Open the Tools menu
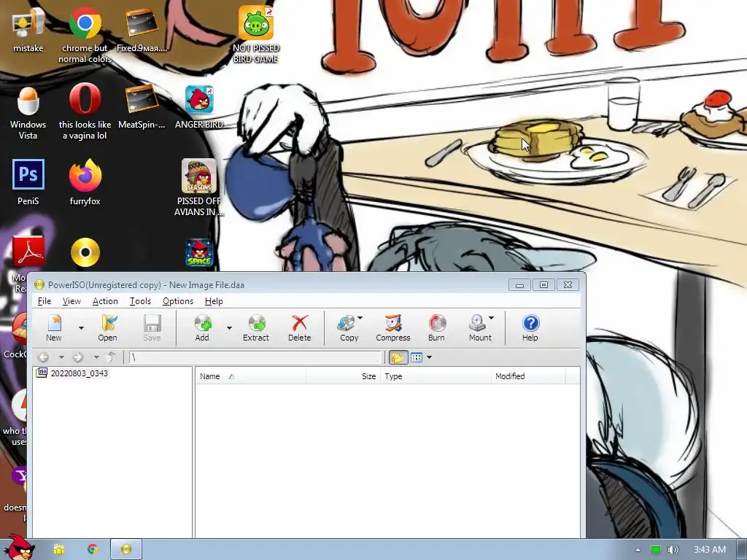Viewport: 747px width, 560px height. click(x=140, y=301)
